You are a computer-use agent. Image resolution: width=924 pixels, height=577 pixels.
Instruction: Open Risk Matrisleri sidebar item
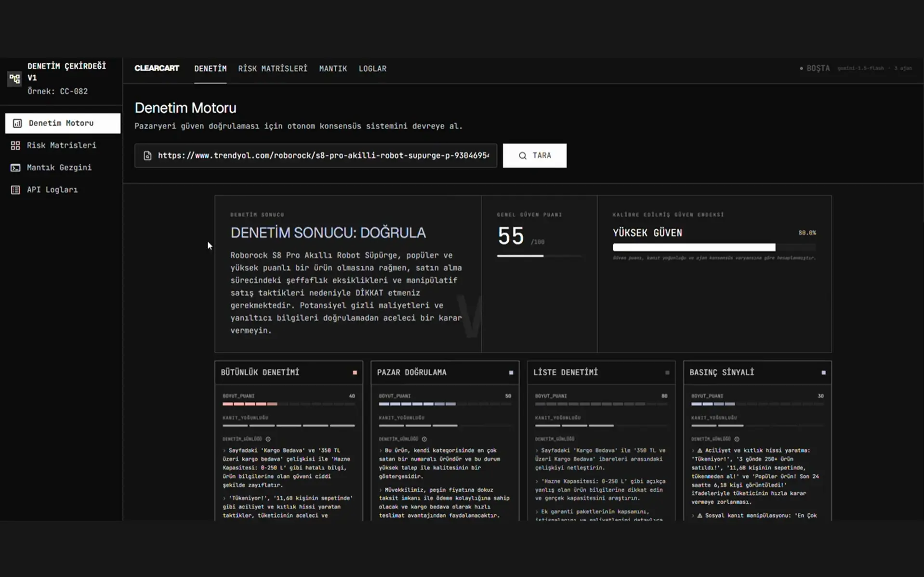[63, 145]
